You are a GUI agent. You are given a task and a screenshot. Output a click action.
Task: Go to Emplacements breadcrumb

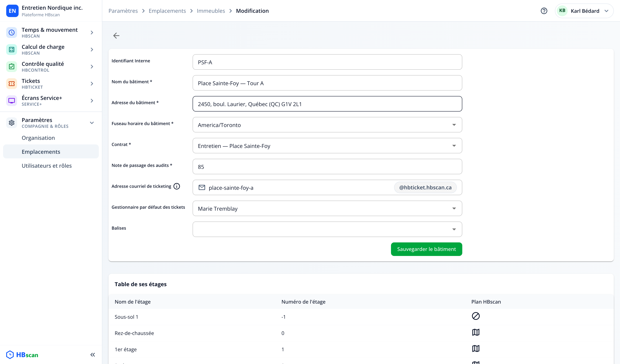(x=167, y=11)
